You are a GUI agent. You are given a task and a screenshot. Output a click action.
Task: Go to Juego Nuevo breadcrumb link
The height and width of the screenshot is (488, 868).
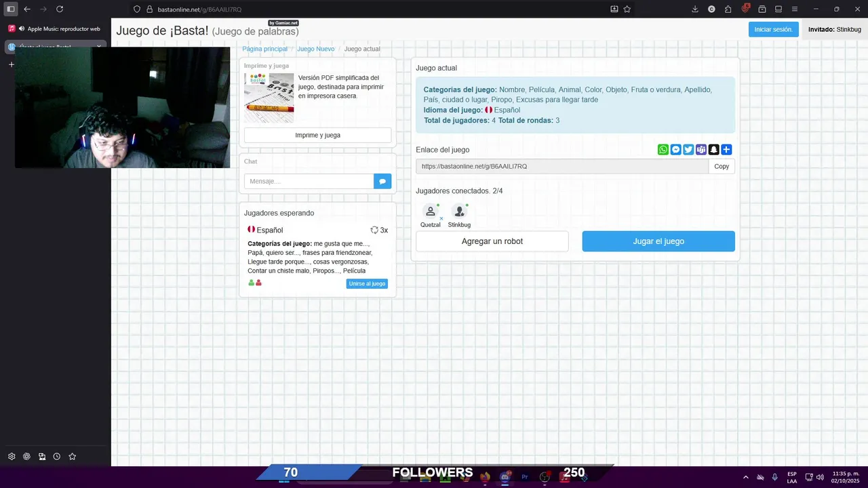tap(316, 49)
